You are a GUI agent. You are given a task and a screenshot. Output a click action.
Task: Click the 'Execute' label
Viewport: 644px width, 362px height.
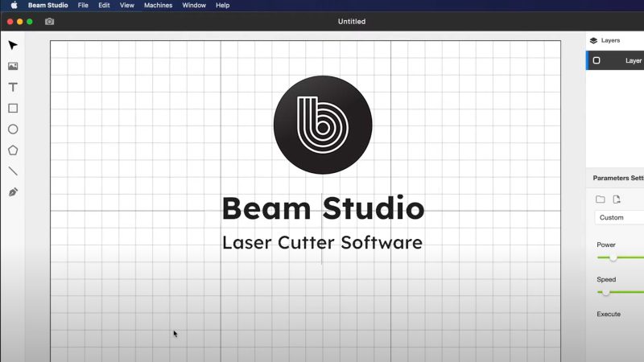click(609, 314)
